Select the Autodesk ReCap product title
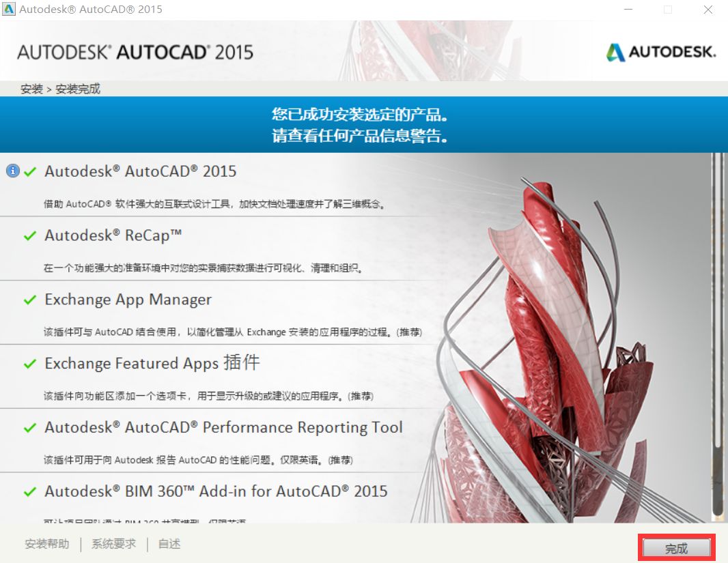728x563 pixels. pos(113,235)
